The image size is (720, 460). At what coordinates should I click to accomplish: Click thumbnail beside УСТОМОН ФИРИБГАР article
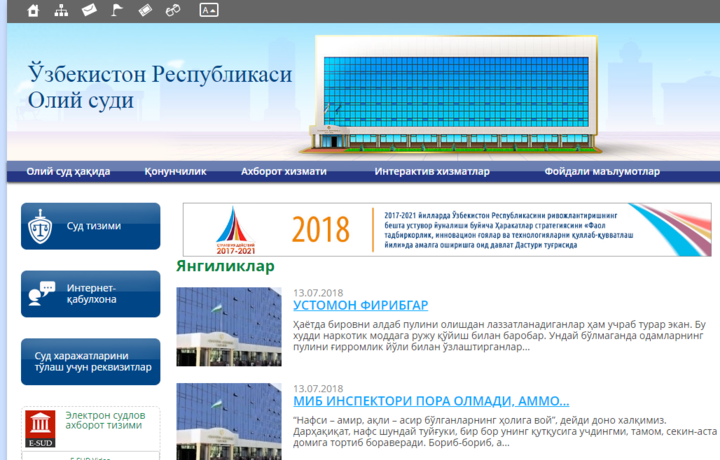tap(229, 327)
